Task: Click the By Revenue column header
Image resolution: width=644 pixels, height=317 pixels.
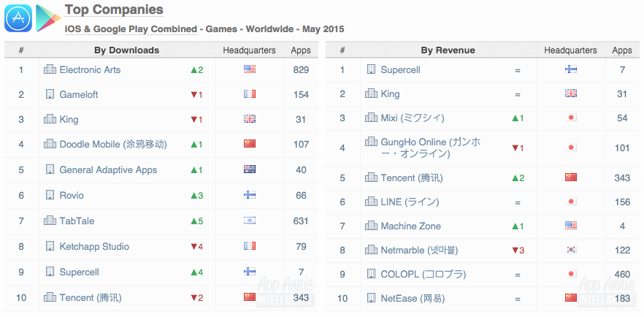Action: pos(448,50)
